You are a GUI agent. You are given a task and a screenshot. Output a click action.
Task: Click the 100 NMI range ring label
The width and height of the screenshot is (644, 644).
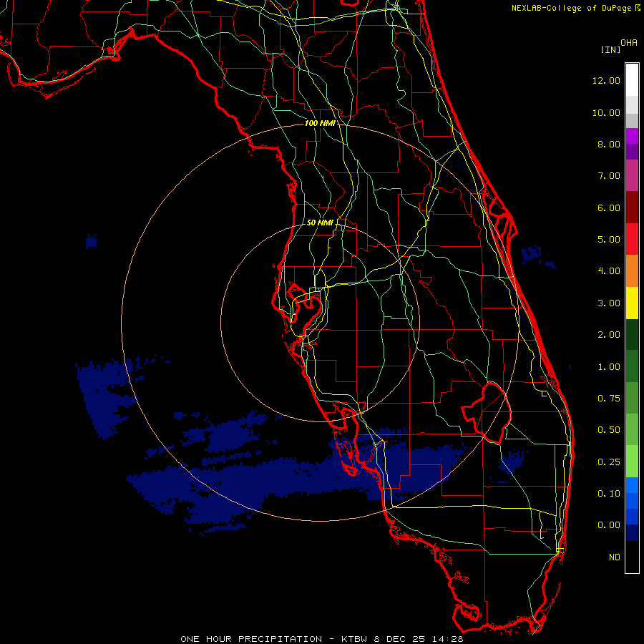pos(320,123)
